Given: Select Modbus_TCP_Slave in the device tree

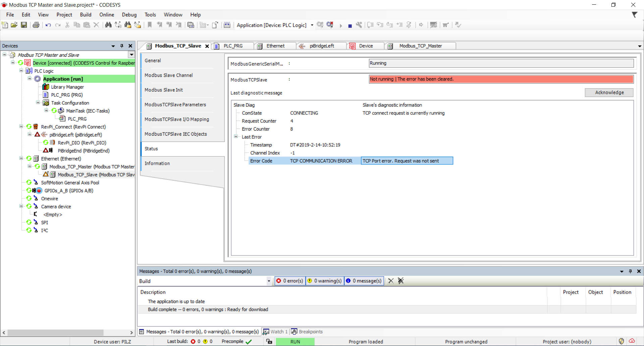Looking at the screenshot, I should point(96,175).
